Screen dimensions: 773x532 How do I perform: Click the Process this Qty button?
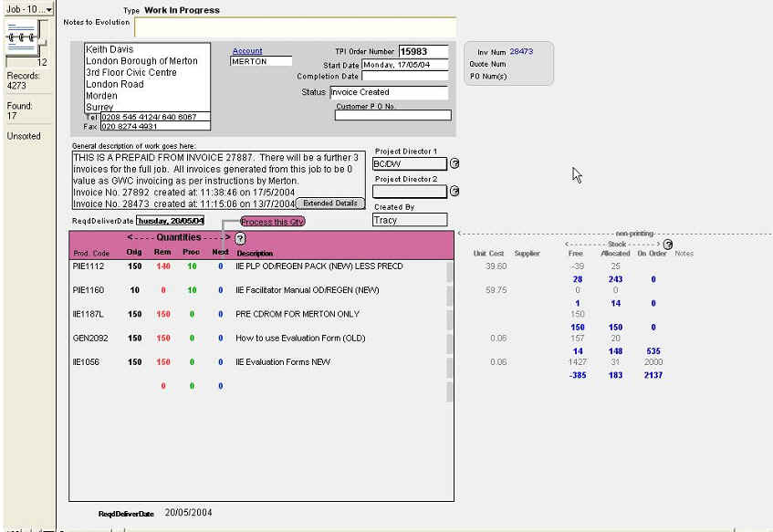click(273, 222)
